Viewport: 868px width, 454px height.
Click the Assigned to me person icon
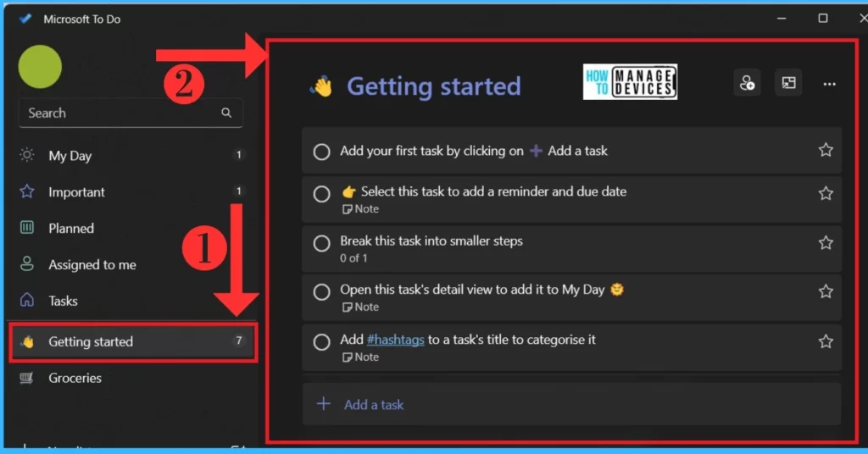[x=26, y=263]
